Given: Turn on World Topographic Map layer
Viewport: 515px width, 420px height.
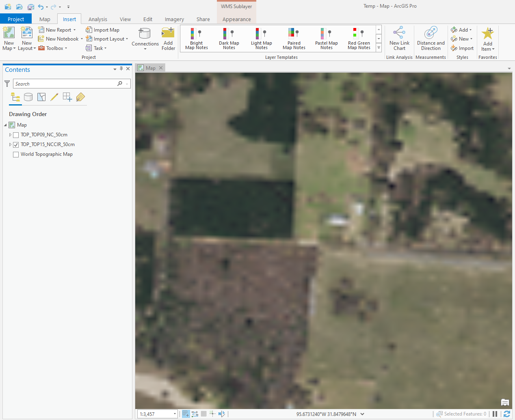Looking at the screenshot, I should coord(16,155).
